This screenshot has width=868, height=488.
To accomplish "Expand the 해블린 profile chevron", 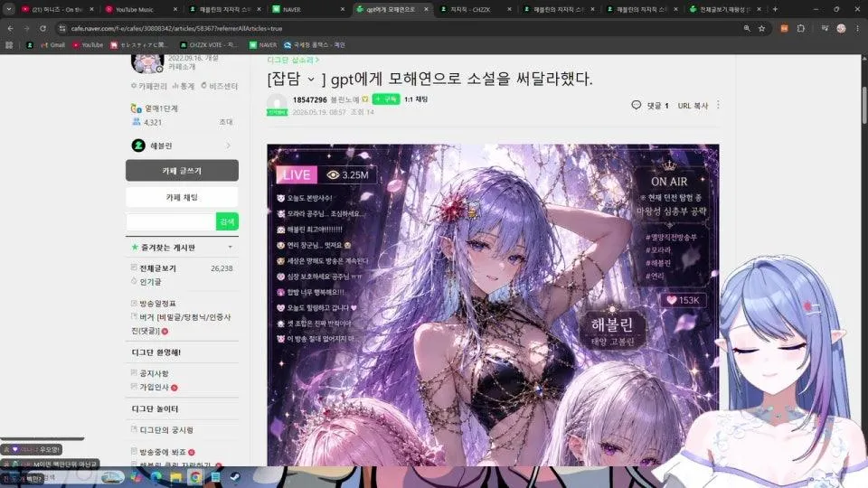I will point(228,145).
